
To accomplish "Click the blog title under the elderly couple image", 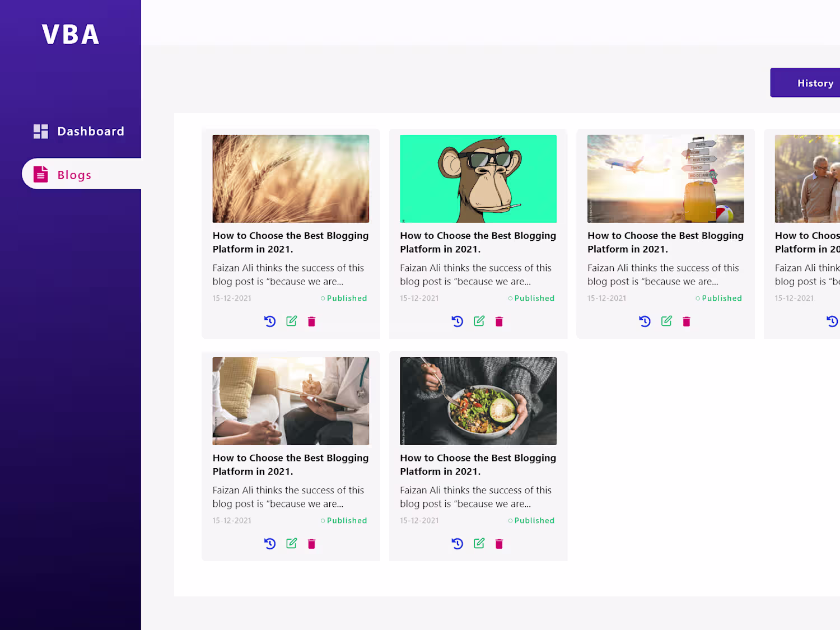I will (808, 242).
